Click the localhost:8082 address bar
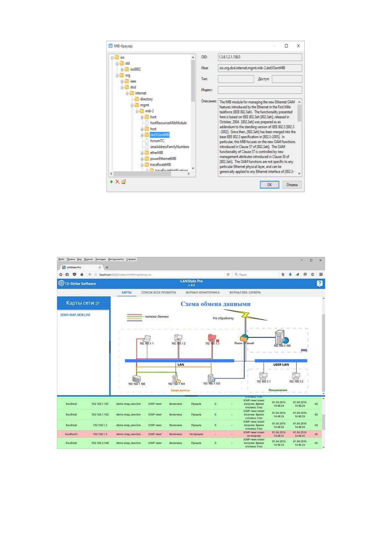The height and width of the screenshot is (554, 392). [x=160, y=274]
